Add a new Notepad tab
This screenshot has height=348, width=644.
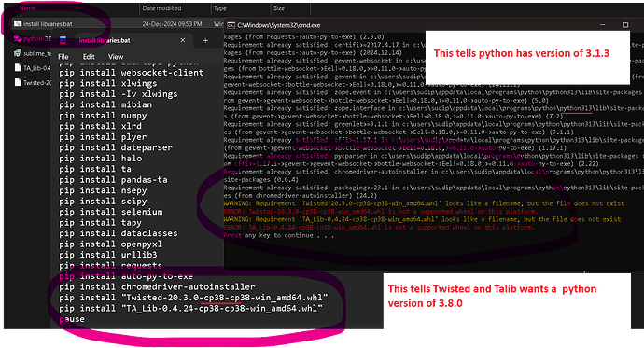(205, 40)
